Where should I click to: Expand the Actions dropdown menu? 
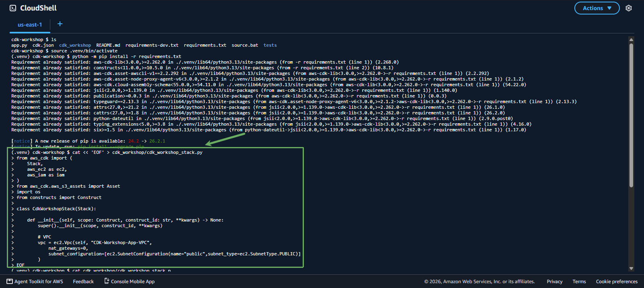597,8
